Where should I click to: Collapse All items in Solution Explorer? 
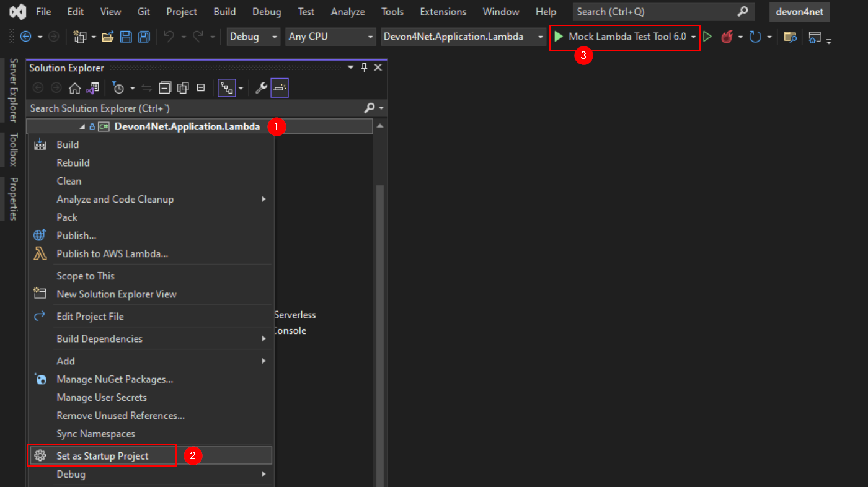click(x=164, y=87)
